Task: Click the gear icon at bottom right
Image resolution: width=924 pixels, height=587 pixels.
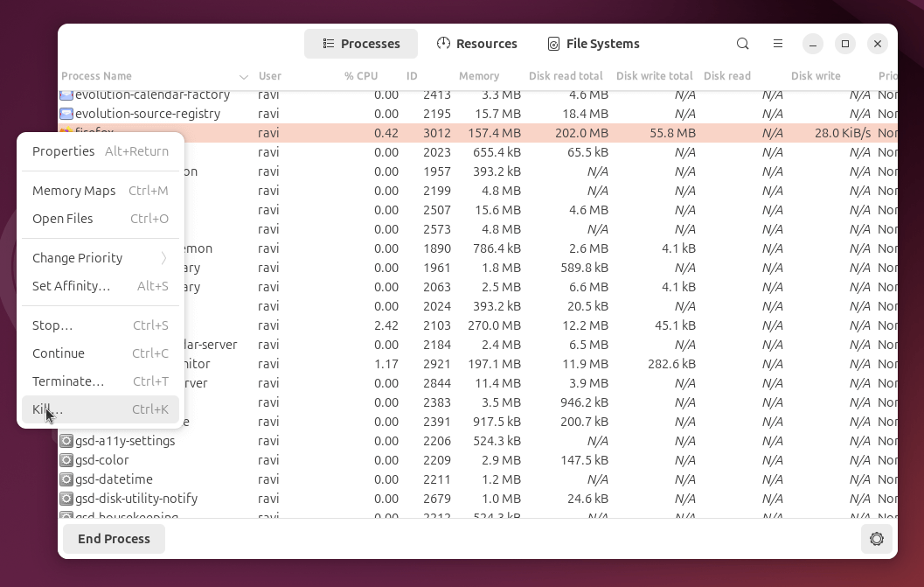Action: [877, 539]
